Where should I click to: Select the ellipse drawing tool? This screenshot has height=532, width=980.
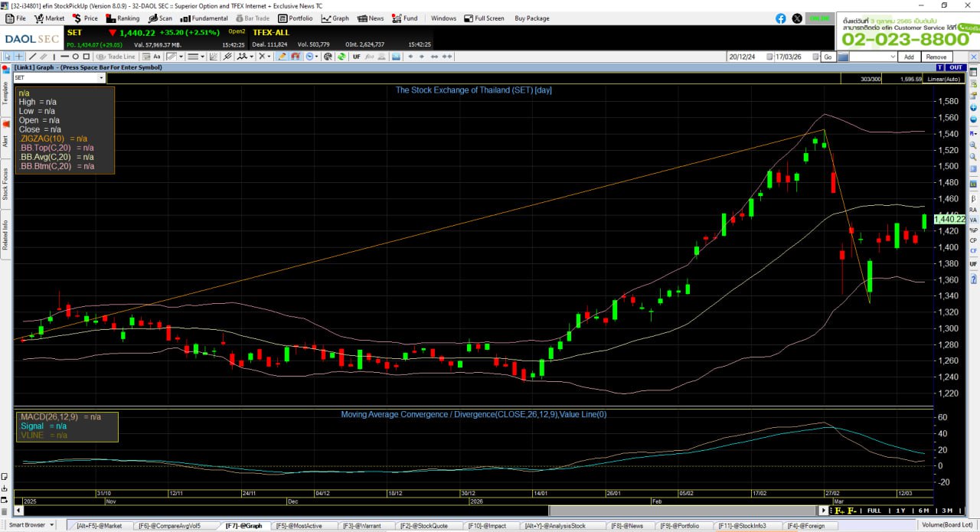tap(75, 56)
